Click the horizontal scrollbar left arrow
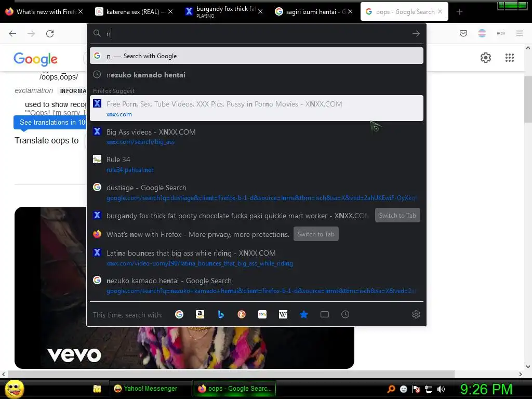This screenshot has width=532, height=399. [4, 374]
